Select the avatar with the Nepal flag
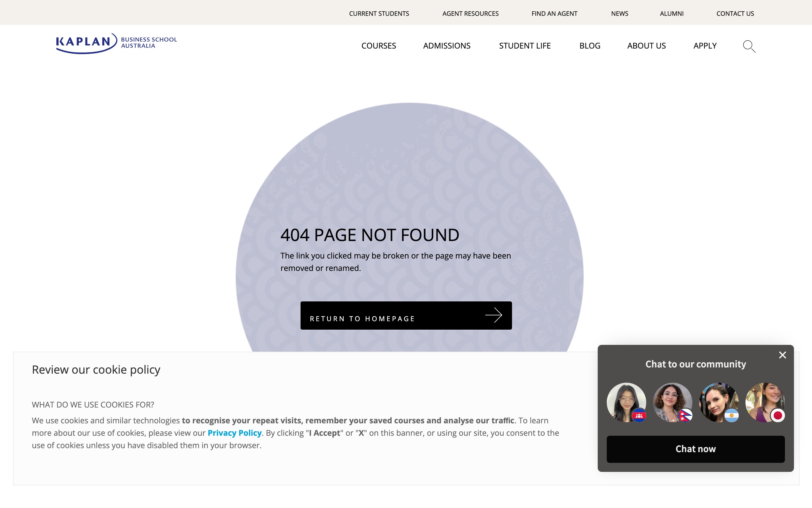 coord(672,402)
